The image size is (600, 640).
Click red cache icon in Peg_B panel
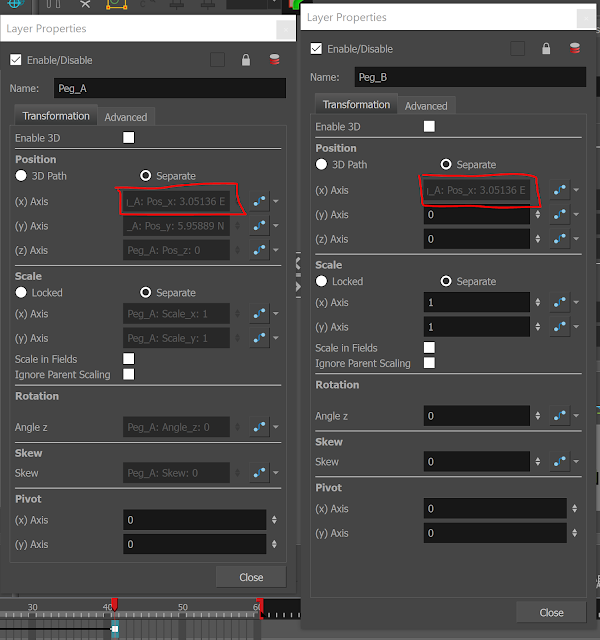pyautogui.click(x=575, y=49)
